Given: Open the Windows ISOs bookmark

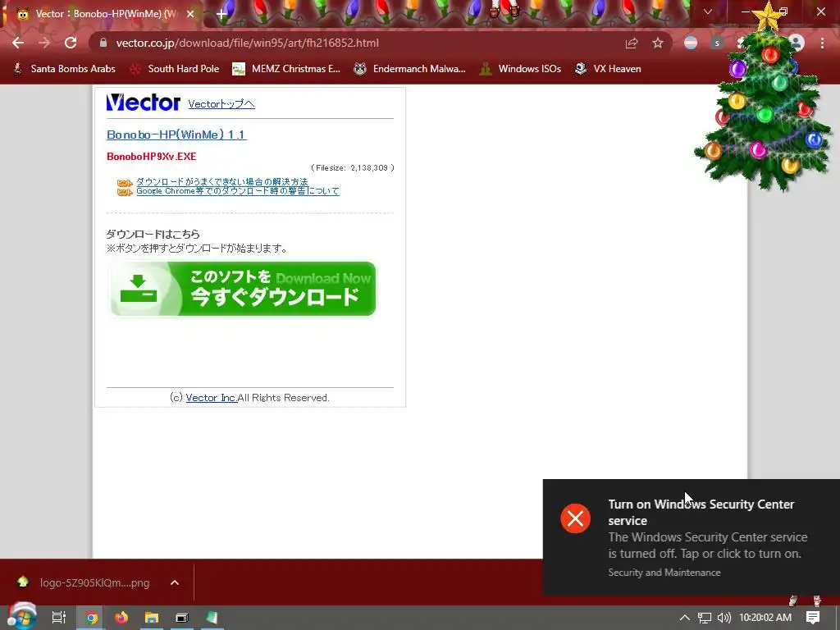Looking at the screenshot, I should (x=520, y=69).
